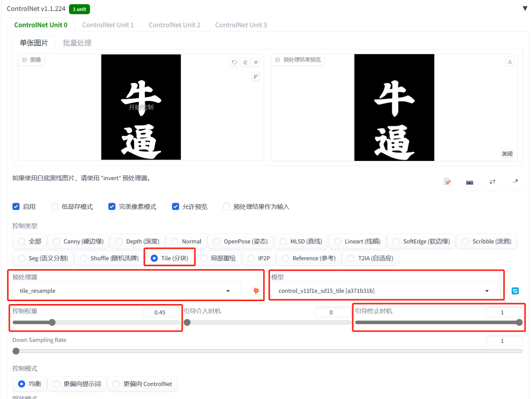532x399 pixels.
Task: Collapse ControlNet panel with the top-right triangle
Action: (x=525, y=8)
